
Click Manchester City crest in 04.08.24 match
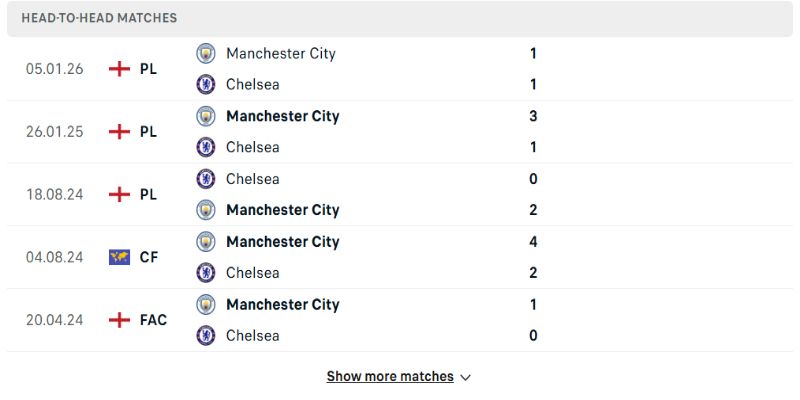(206, 241)
